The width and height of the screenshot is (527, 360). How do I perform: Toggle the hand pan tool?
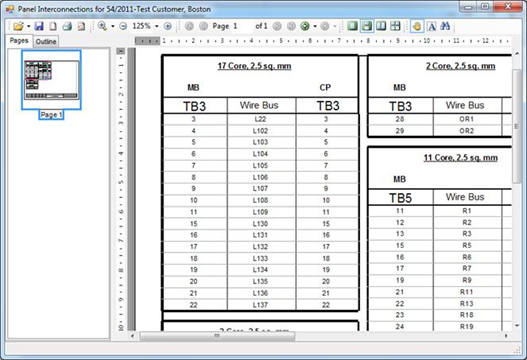click(417, 26)
